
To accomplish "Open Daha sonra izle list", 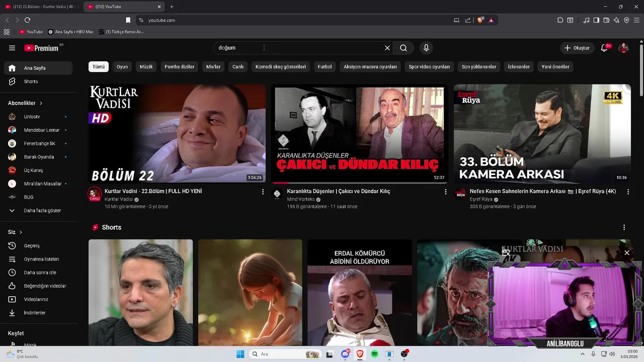I will coord(38,273).
